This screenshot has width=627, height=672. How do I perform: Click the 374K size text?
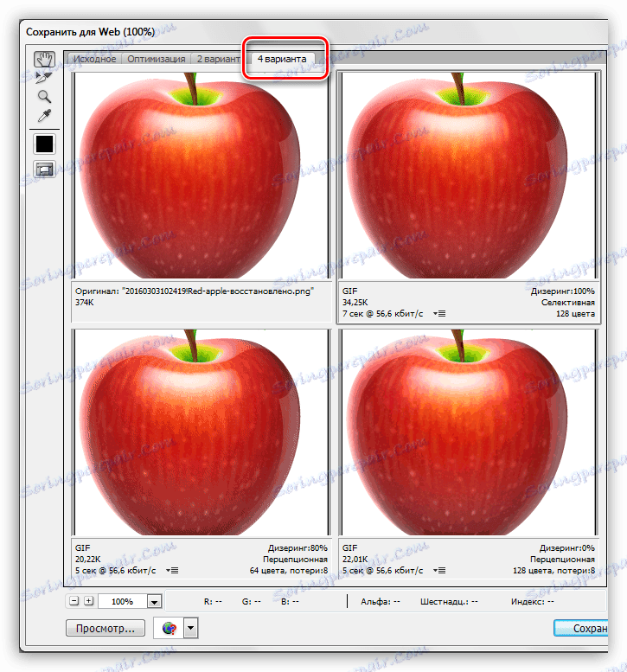click(85, 303)
